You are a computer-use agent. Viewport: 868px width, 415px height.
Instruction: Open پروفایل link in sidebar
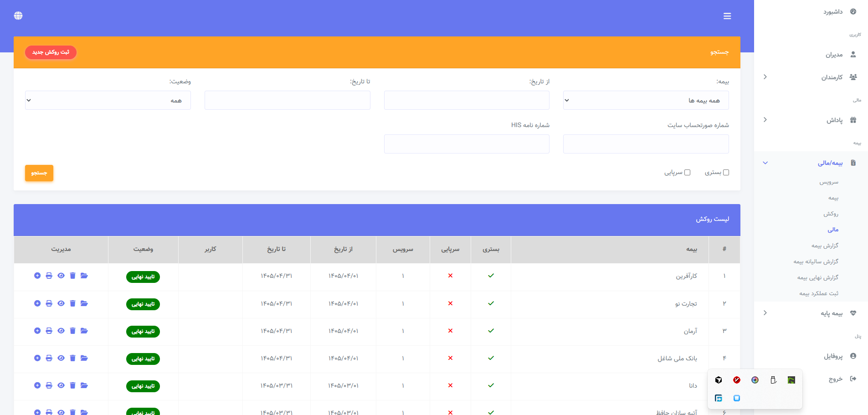[x=833, y=356]
